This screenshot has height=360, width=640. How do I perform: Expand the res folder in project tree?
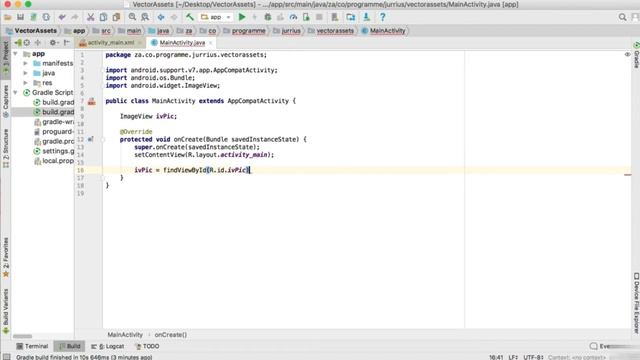[25, 83]
